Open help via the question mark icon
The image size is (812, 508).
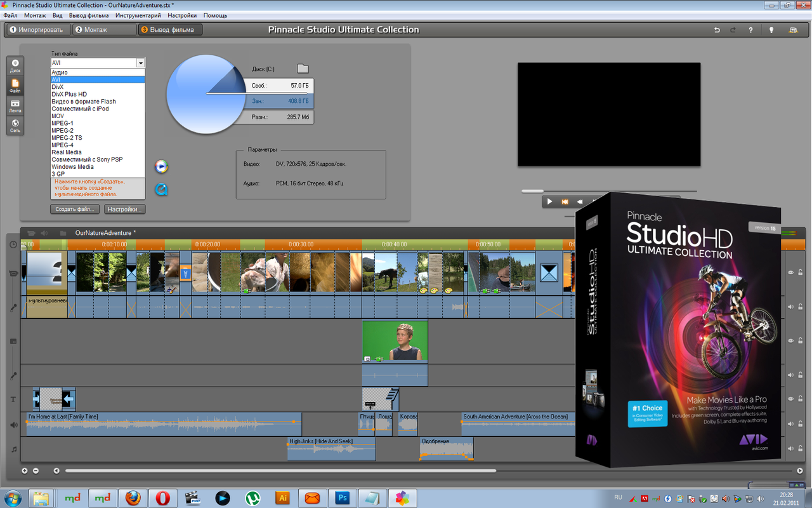(750, 30)
